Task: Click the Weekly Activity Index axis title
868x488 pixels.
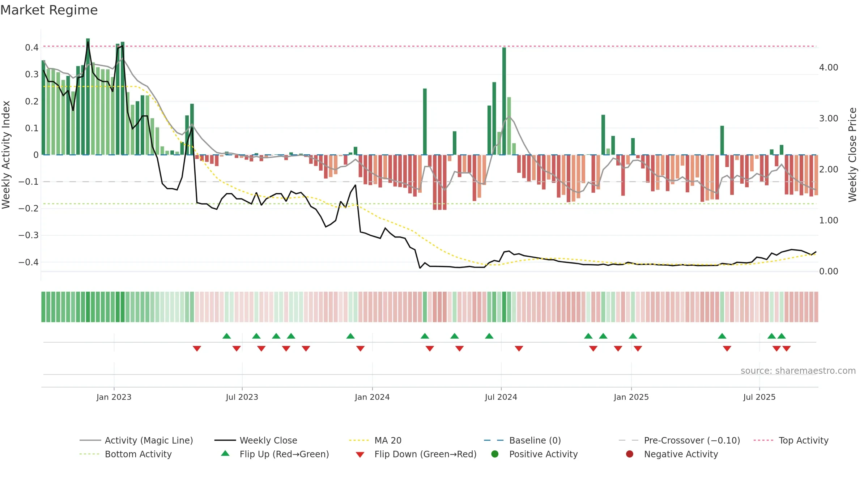Action: 6,155
